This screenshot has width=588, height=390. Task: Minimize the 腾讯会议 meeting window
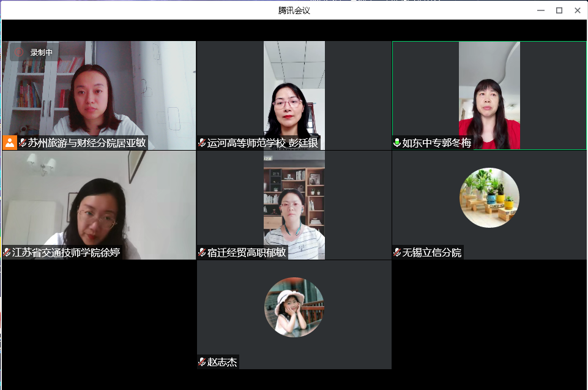(x=540, y=10)
